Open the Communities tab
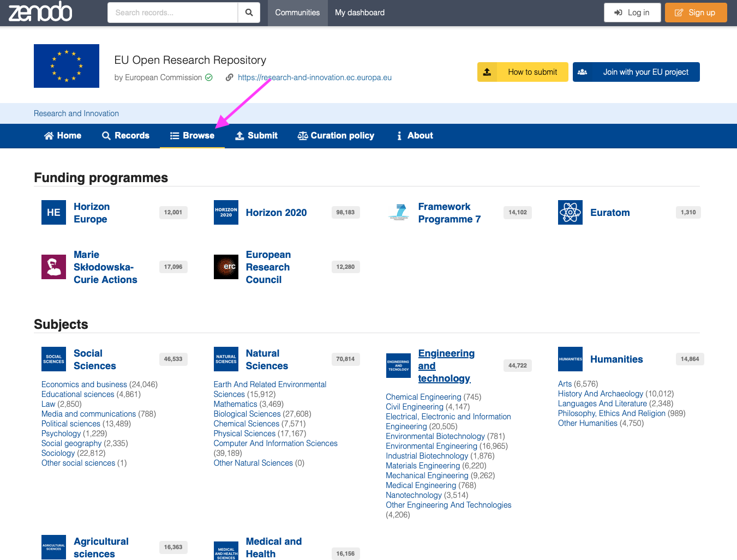This screenshot has width=737, height=560. [297, 13]
